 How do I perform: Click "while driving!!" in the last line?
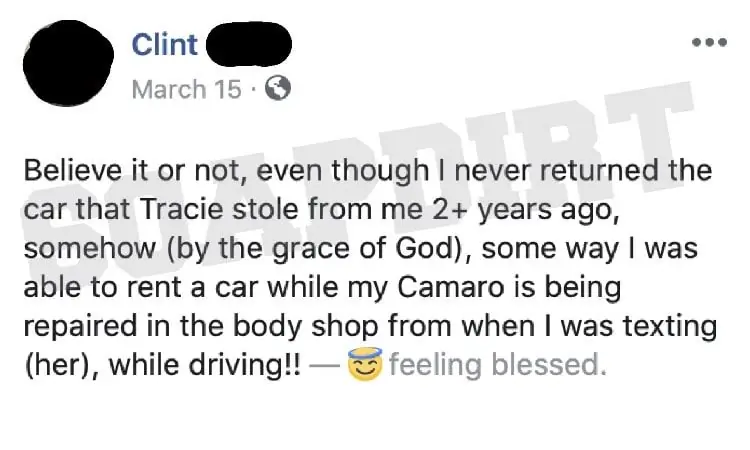205,365
